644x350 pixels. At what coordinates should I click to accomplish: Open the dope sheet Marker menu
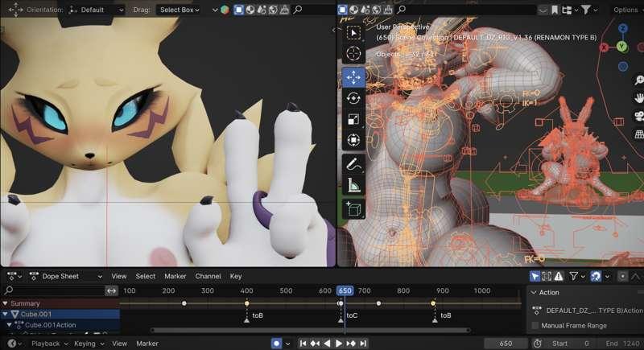175,277
